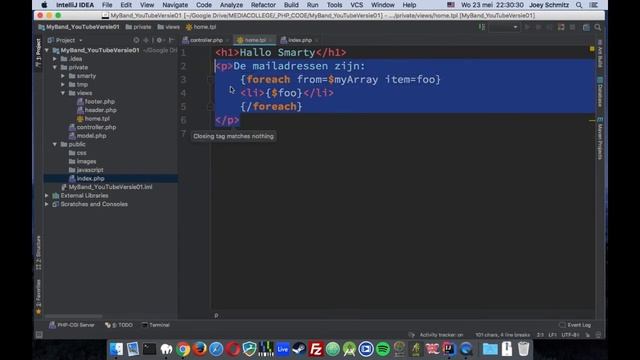Open Firefox from the Dock
640x360 pixels.
click(200, 349)
